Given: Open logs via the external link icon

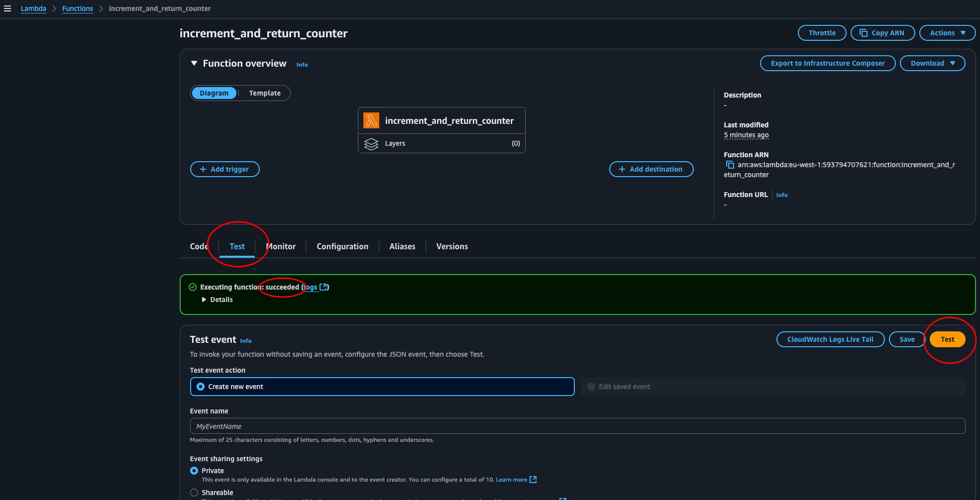Looking at the screenshot, I should click(324, 287).
